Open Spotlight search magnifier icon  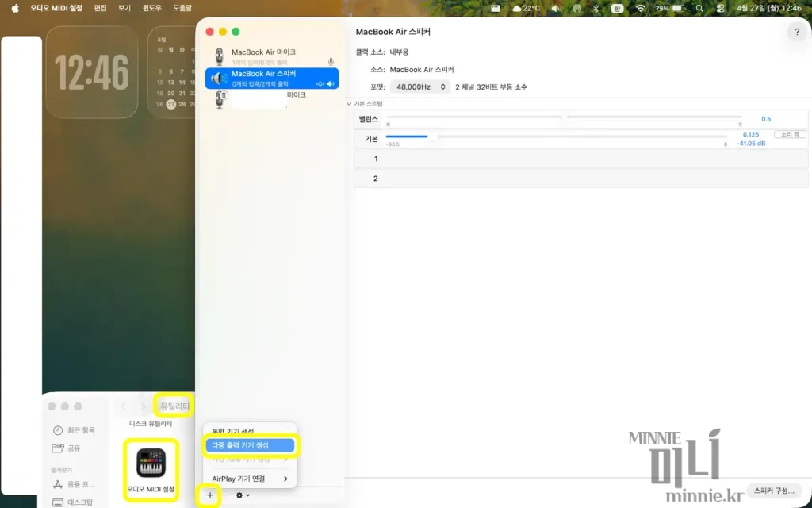[699, 8]
